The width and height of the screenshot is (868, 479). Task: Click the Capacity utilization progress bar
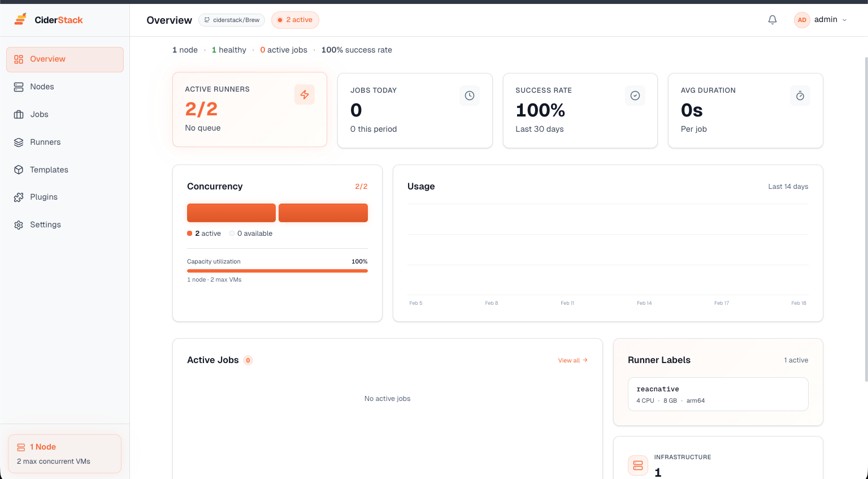click(277, 271)
